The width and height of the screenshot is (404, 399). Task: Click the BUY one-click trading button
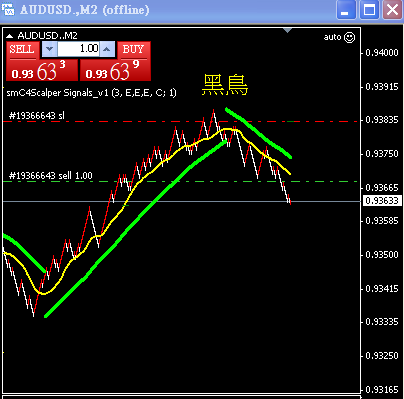(134, 50)
